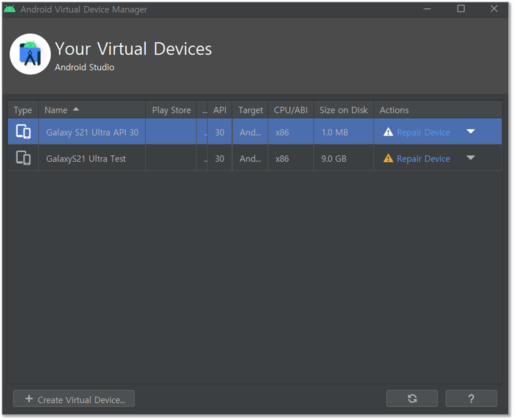Sort by the CPU/ABI column header
Image resolution: width=514 pixels, height=420 pixels.
tap(291, 110)
